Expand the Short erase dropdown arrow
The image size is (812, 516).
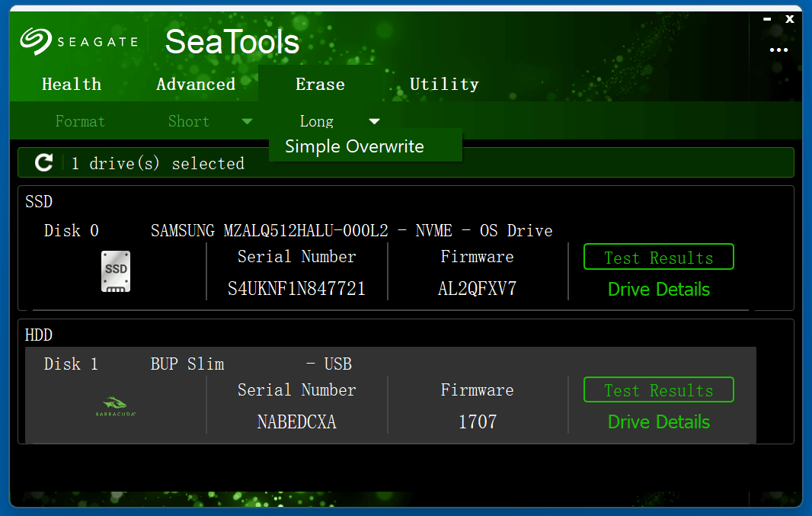click(247, 121)
